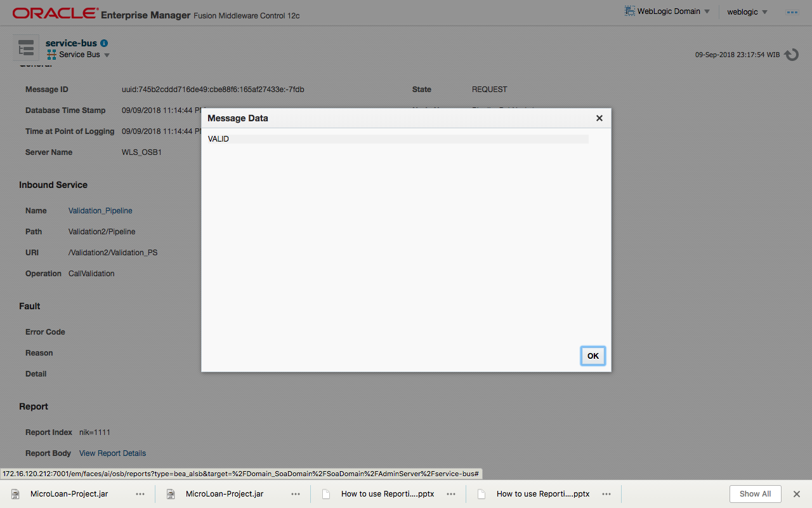Image resolution: width=812 pixels, height=508 pixels.
Task: Click Show All downloads button
Action: 755,494
